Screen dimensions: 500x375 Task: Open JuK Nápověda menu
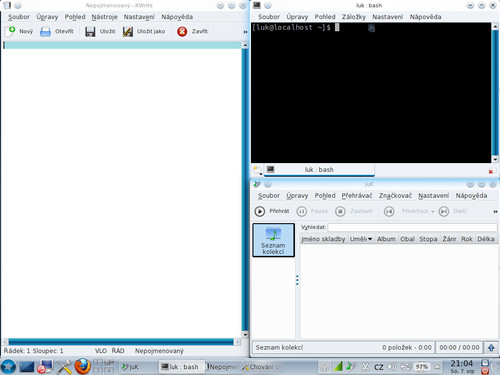tap(471, 196)
